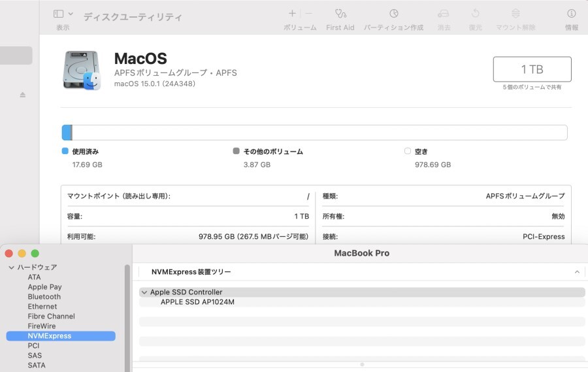Click the storage usage bar
Screen dimensions: 588x372
[x=314, y=132]
